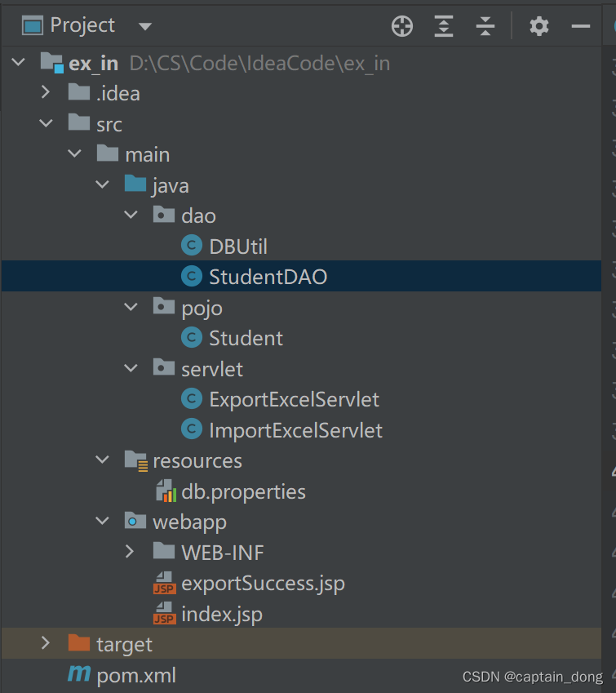Click the Collapse All toolbar icon

(x=485, y=25)
